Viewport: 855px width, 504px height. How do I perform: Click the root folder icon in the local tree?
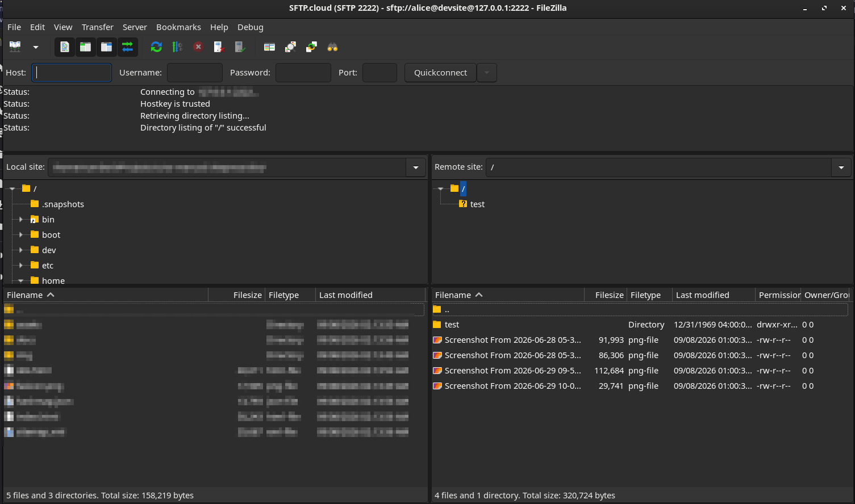[x=26, y=188]
